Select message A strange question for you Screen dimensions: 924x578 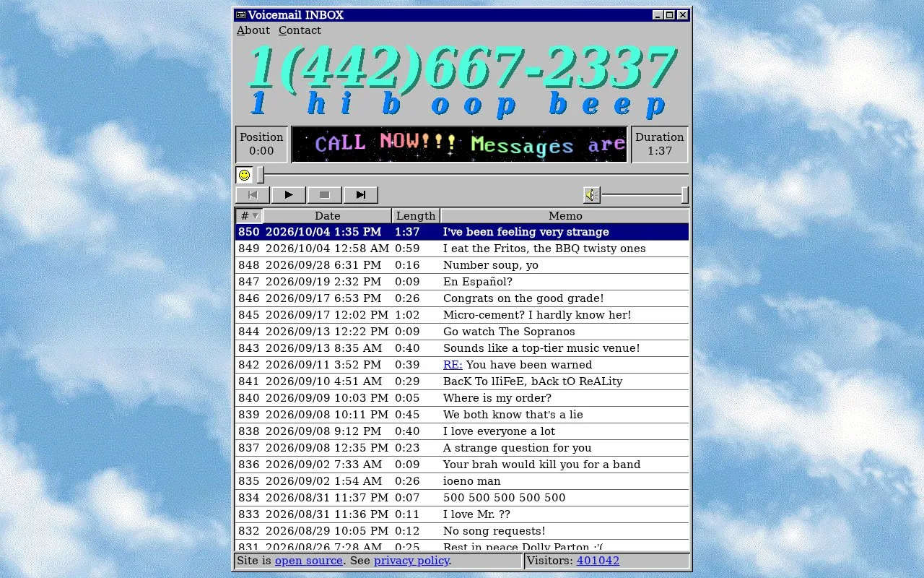click(462, 448)
